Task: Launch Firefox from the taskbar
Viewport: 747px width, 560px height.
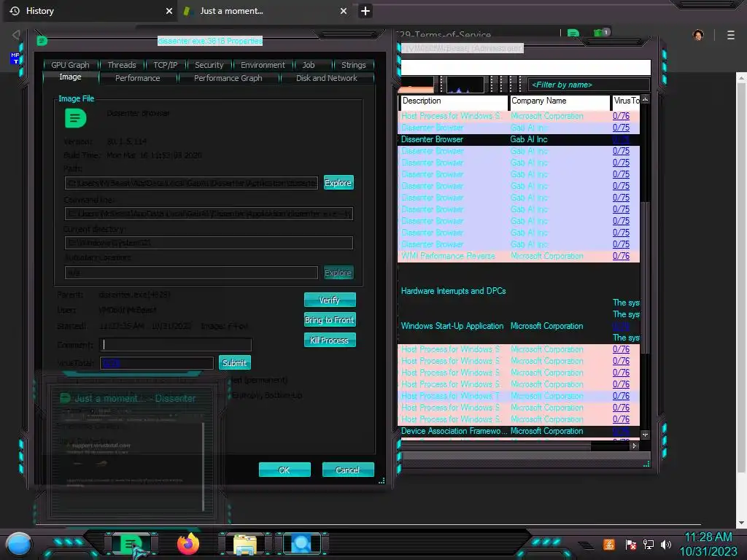Action: [x=188, y=544]
